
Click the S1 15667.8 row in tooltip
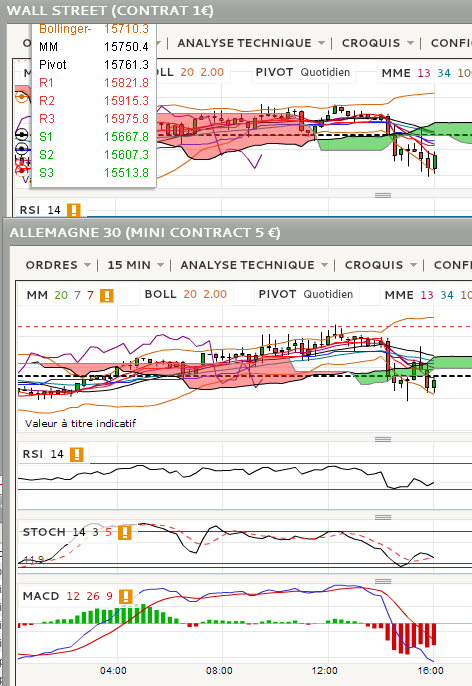pyautogui.click(x=94, y=137)
